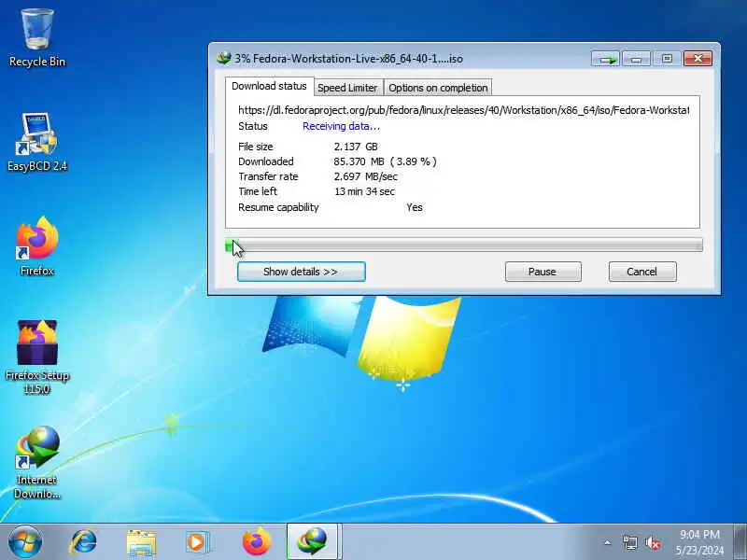Select the Firefox Setup 115.0 installer icon
747x560 pixels.
37,357
